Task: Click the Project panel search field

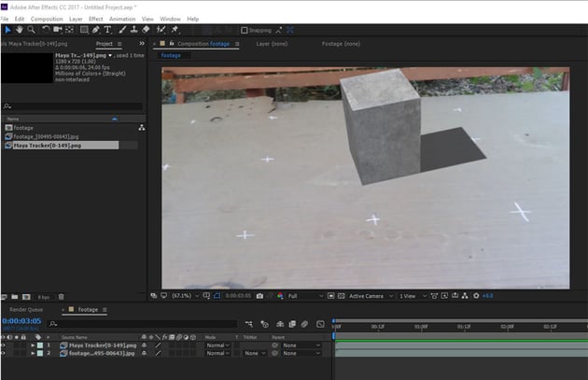Action: 73,106
